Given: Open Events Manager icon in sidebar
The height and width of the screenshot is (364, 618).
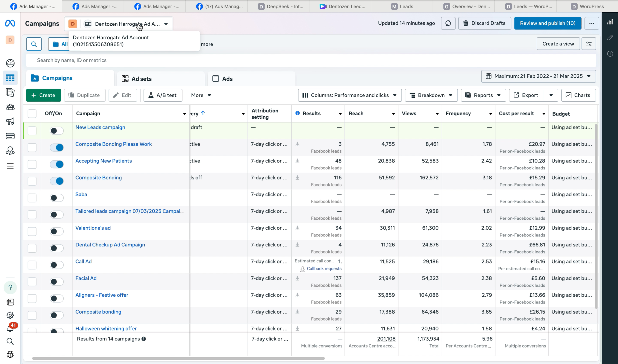Looking at the screenshot, I should [x=10, y=151].
